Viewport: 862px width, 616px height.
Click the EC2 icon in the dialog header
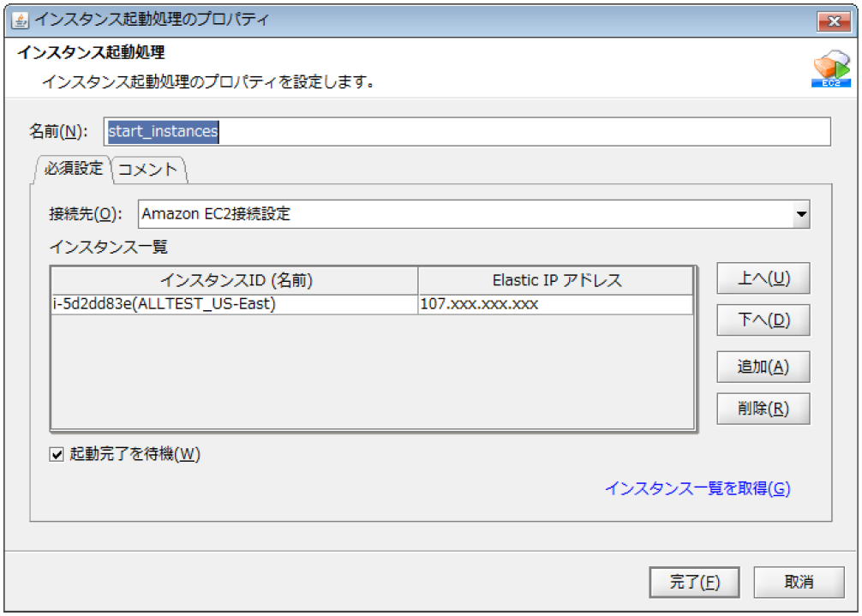point(829,69)
